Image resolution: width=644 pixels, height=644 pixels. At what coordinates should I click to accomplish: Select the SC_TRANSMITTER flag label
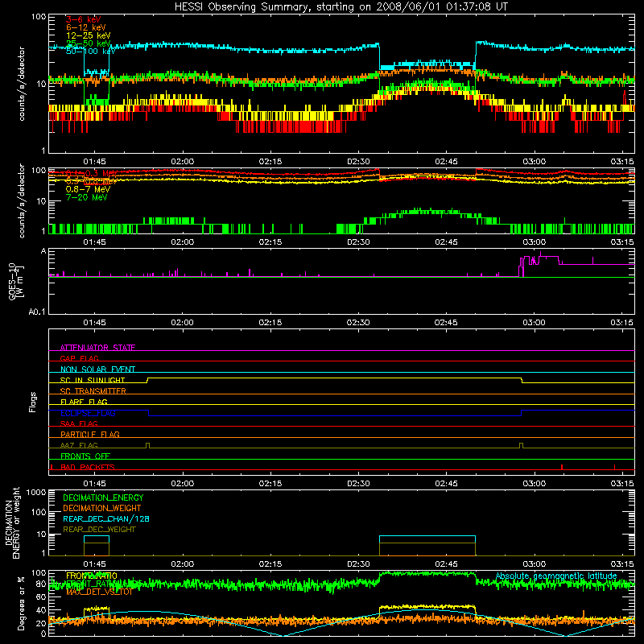pyautogui.click(x=93, y=391)
